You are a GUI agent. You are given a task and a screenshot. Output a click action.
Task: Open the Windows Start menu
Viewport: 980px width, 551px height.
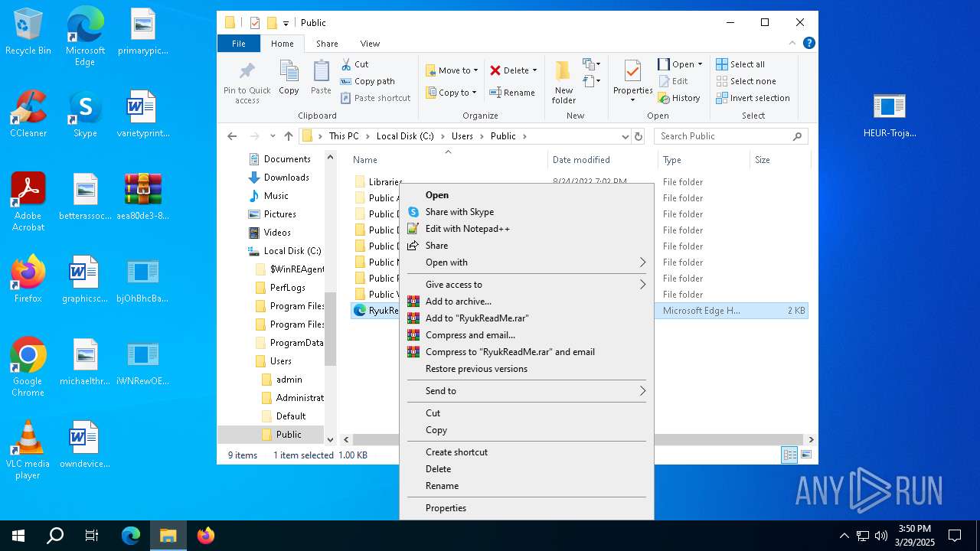tap(18, 536)
